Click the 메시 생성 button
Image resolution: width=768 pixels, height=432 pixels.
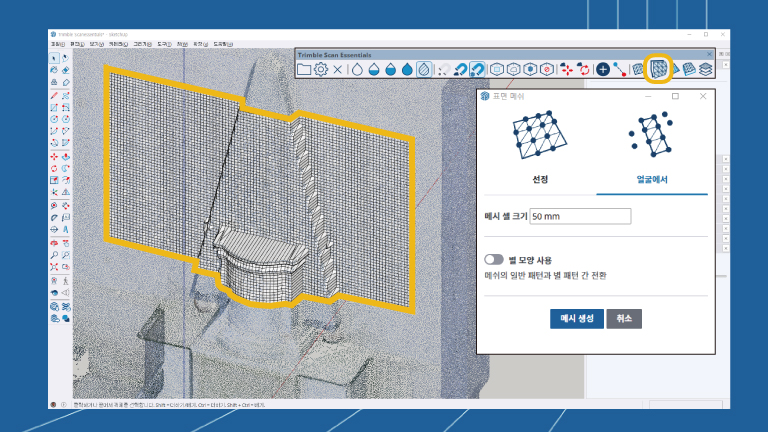576,318
